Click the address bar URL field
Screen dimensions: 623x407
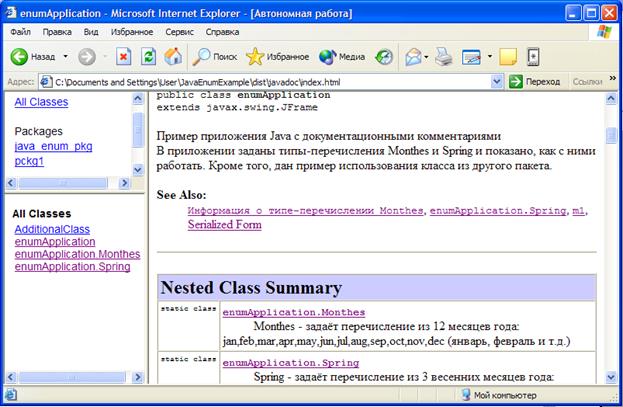[270, 81]
